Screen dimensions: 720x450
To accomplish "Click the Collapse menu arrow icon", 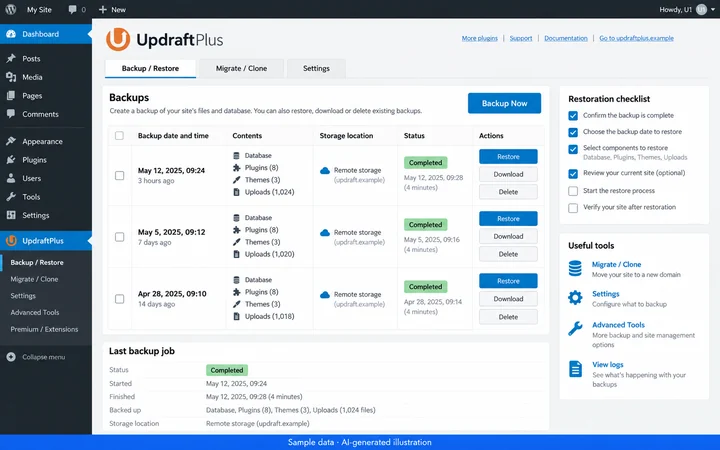I will point(11,357).
